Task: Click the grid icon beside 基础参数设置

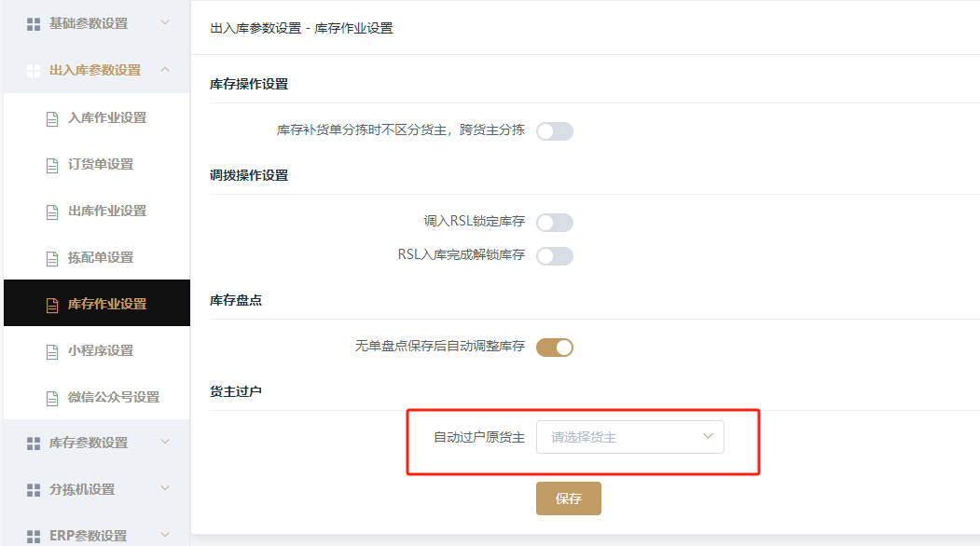Action: click(x=34, y=24)
